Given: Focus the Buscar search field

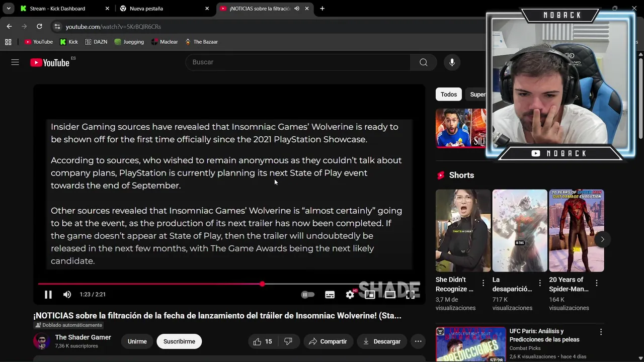Looking at the screenshot, I should tap(298, 62).
